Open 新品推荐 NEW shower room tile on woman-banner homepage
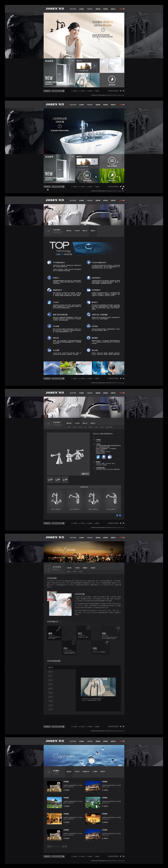The height and width of the screenshot is (868, 168). [59, 73]
